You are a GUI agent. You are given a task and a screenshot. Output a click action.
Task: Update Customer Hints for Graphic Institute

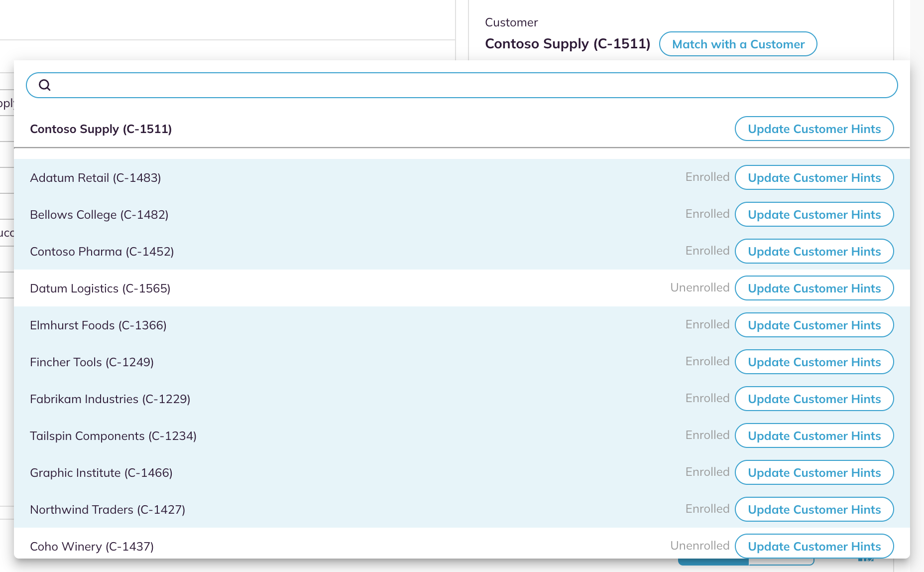click(814, 472)
